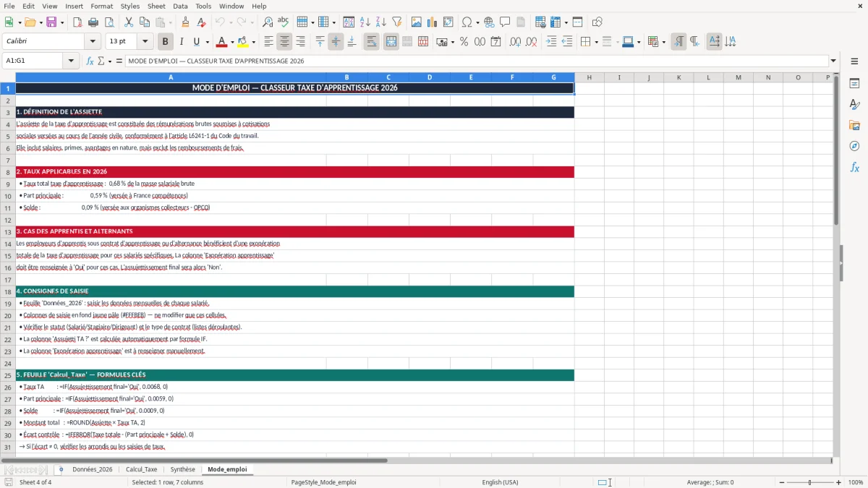
Task: Open the Borders dropdown arrow
Action: pos(597,42)
